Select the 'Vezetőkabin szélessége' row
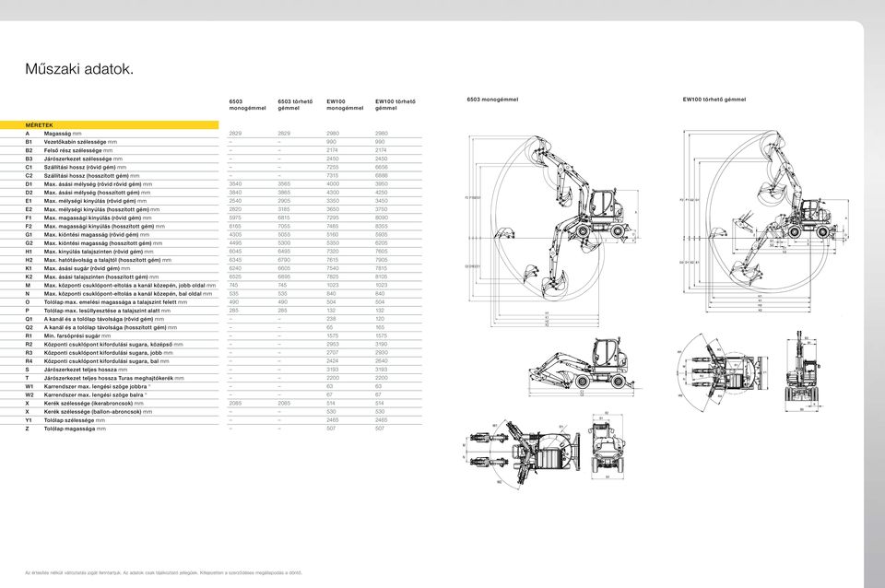Image resolution: width=885 pixels, height=588 pixels. pos(211,142)
